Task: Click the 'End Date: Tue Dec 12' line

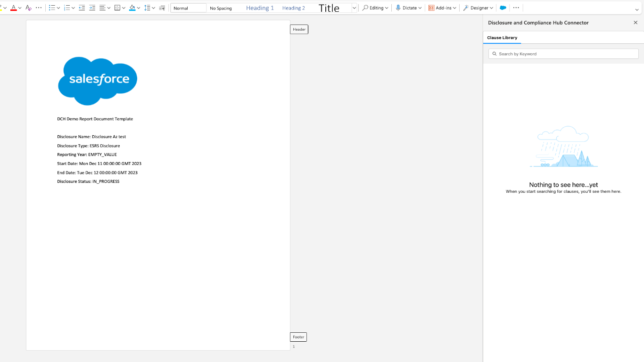Action: click(98, 173)
